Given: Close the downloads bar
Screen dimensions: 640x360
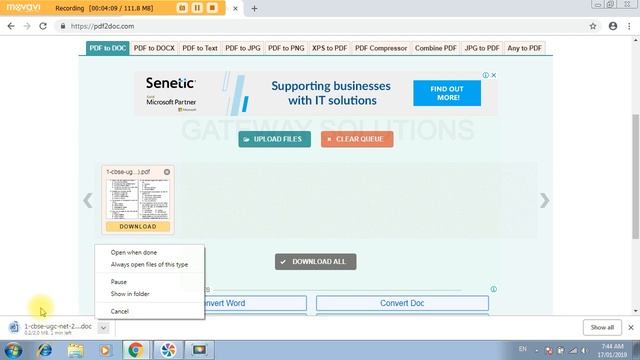Looking at the screenshot, I should [631, 327].
